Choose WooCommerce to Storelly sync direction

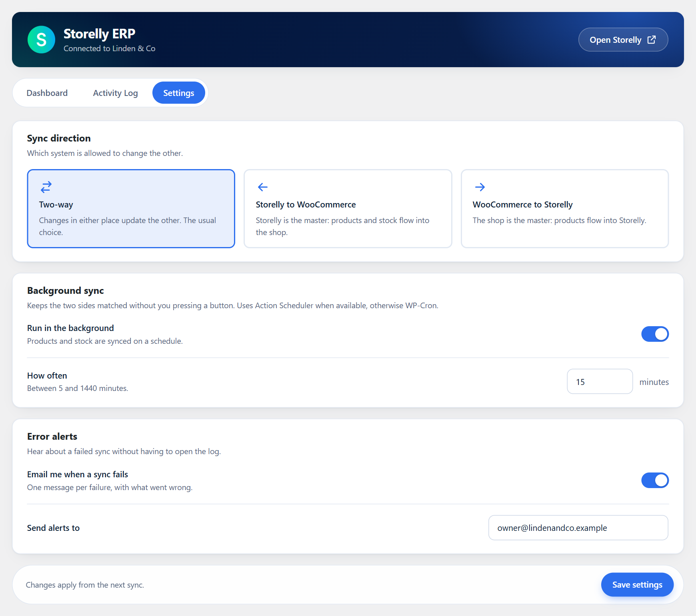tap(565, 209)
